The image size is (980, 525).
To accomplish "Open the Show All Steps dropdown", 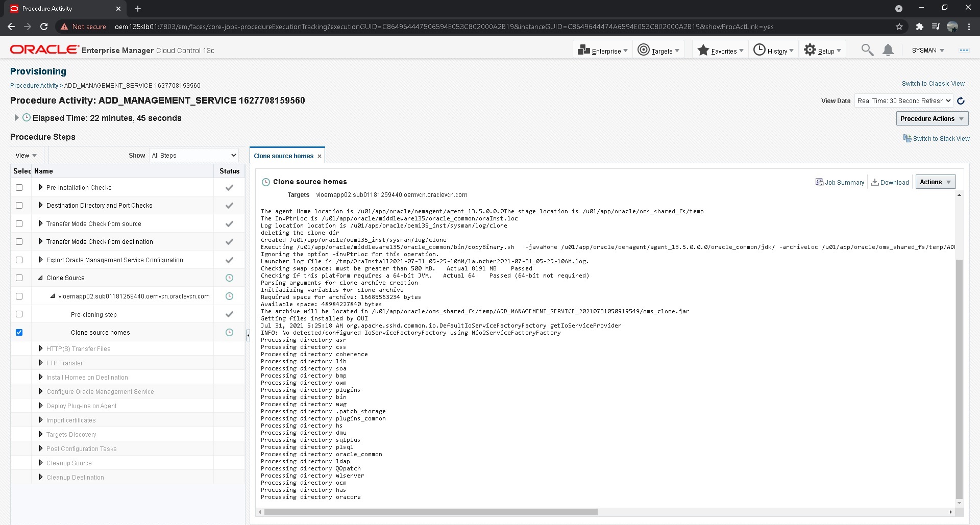I will point(193,155).
